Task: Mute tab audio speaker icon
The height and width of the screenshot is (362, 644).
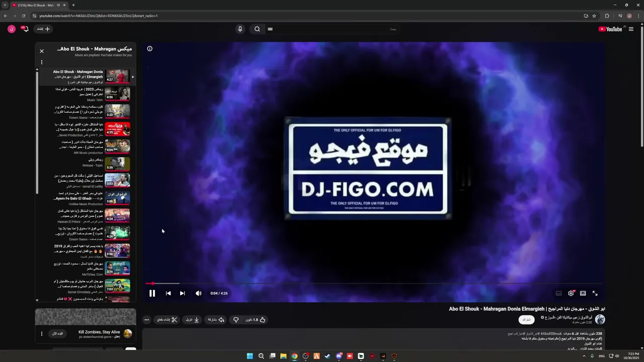Action: point(58,5)
